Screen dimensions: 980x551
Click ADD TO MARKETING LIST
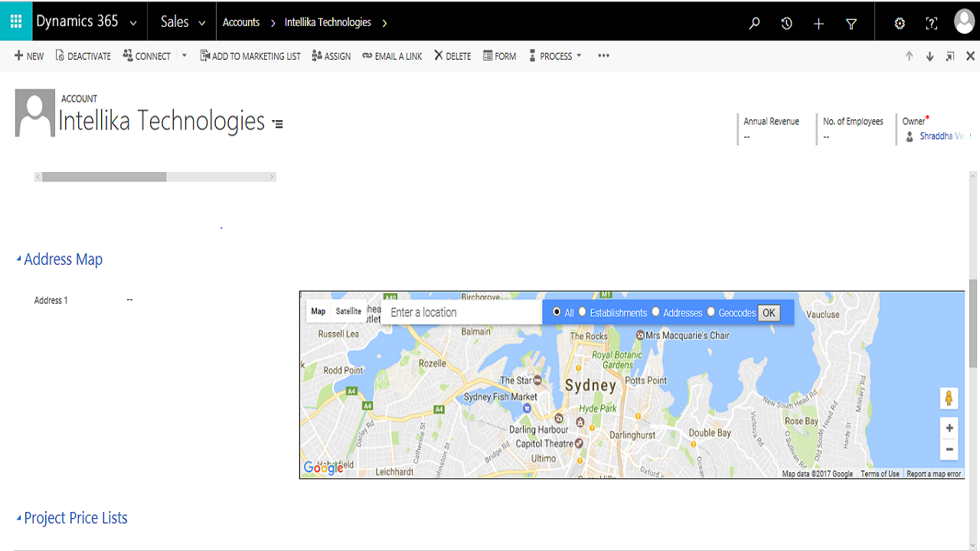point(250,56)
